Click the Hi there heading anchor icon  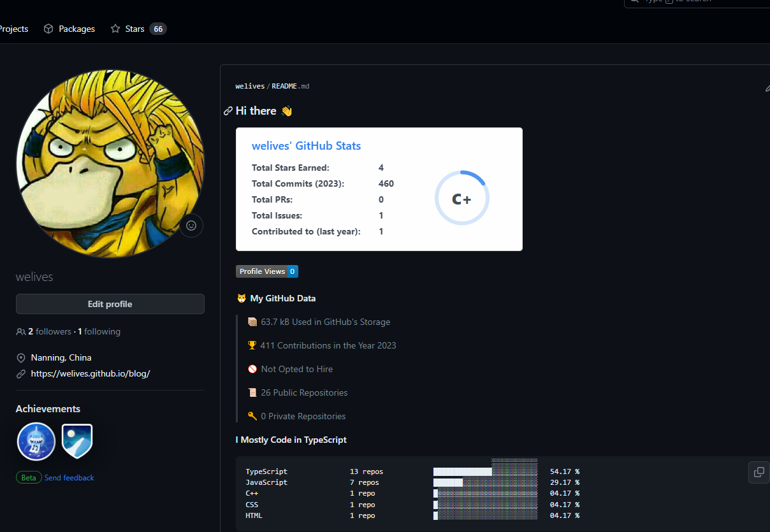coord(228,111)
